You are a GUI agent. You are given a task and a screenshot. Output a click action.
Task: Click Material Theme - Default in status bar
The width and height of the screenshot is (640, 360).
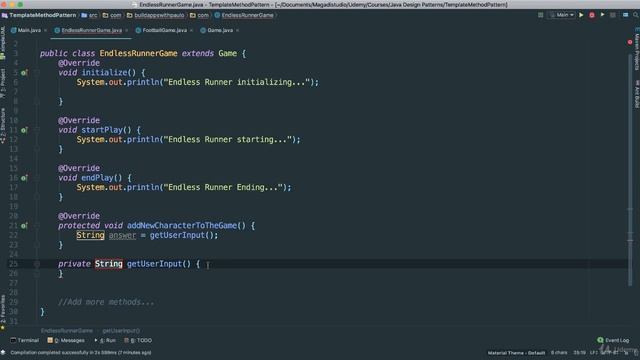516,353
